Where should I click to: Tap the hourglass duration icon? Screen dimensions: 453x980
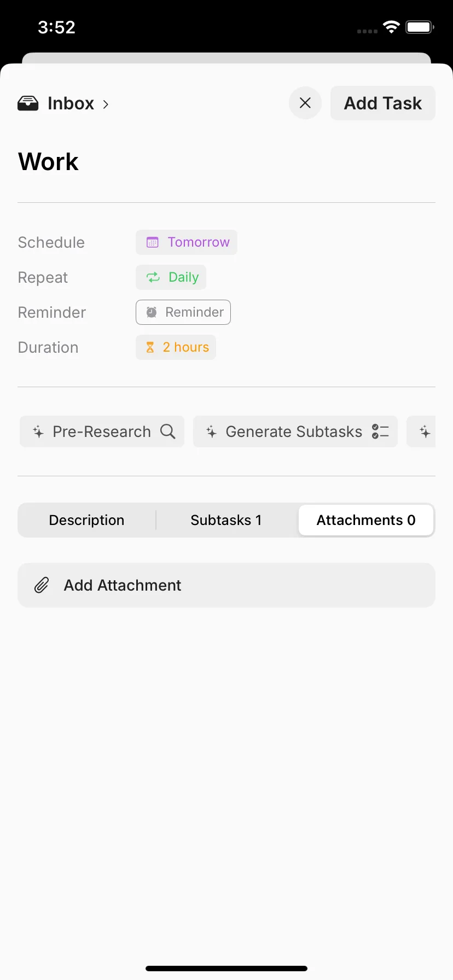coord(150,347)
